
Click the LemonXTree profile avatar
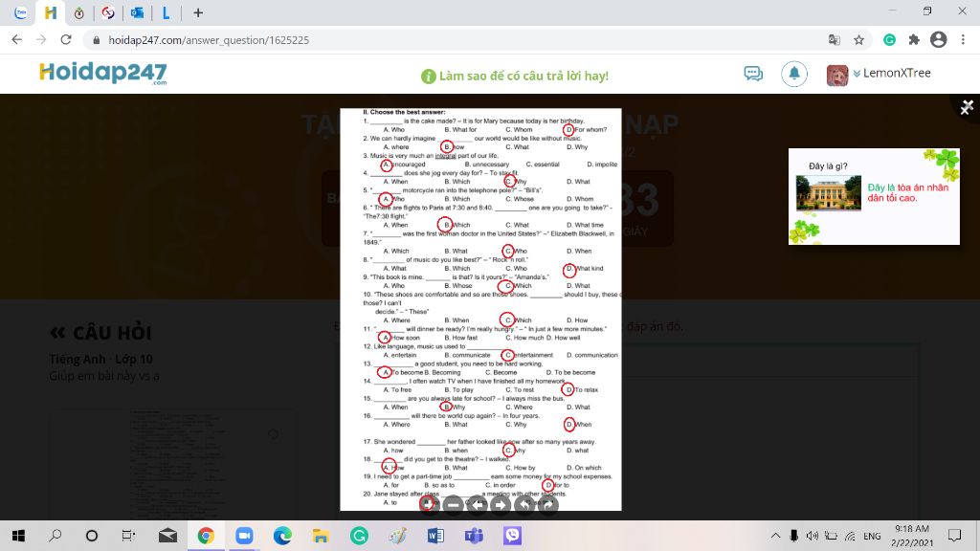point(836,75)
